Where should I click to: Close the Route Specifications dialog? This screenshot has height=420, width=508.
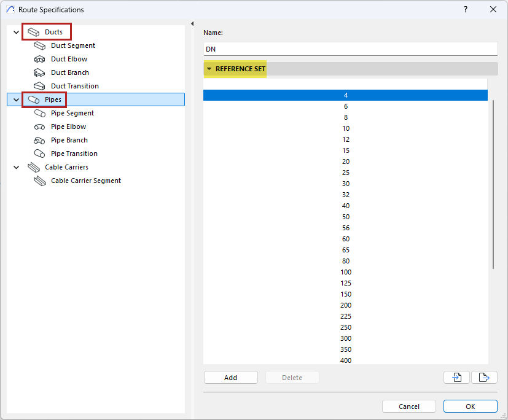pyautogui.click(x=493, y=9)
